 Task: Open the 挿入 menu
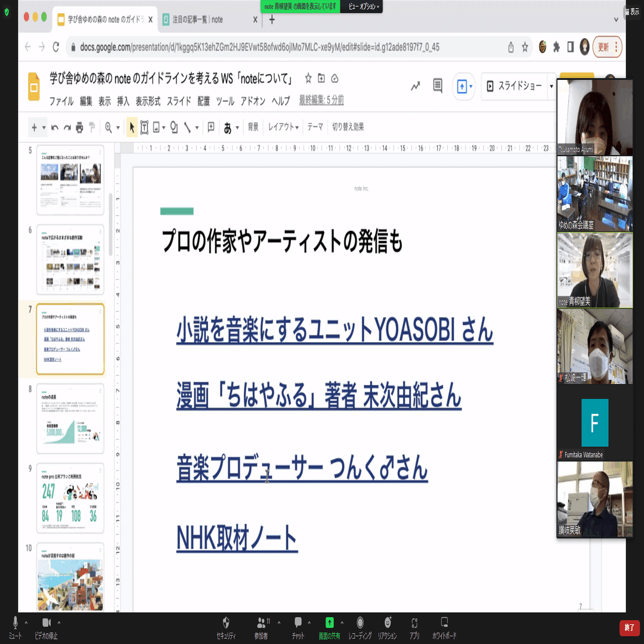click(123, 101)
